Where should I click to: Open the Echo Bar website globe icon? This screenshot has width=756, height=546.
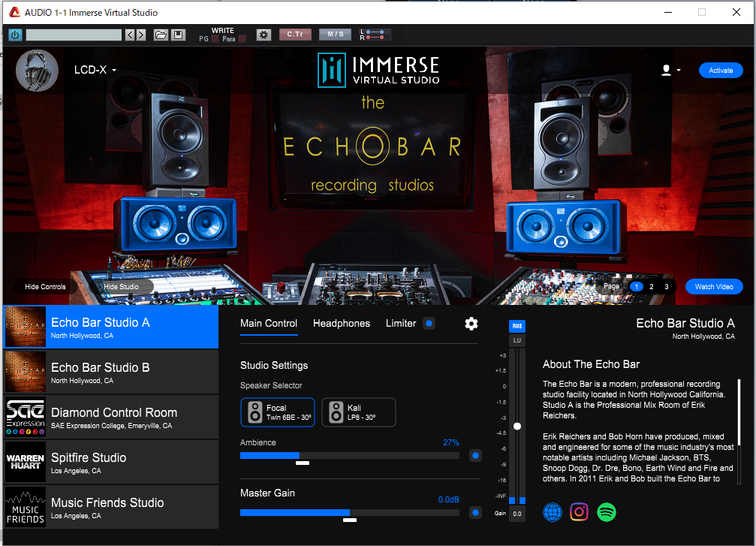coord(553,511)
